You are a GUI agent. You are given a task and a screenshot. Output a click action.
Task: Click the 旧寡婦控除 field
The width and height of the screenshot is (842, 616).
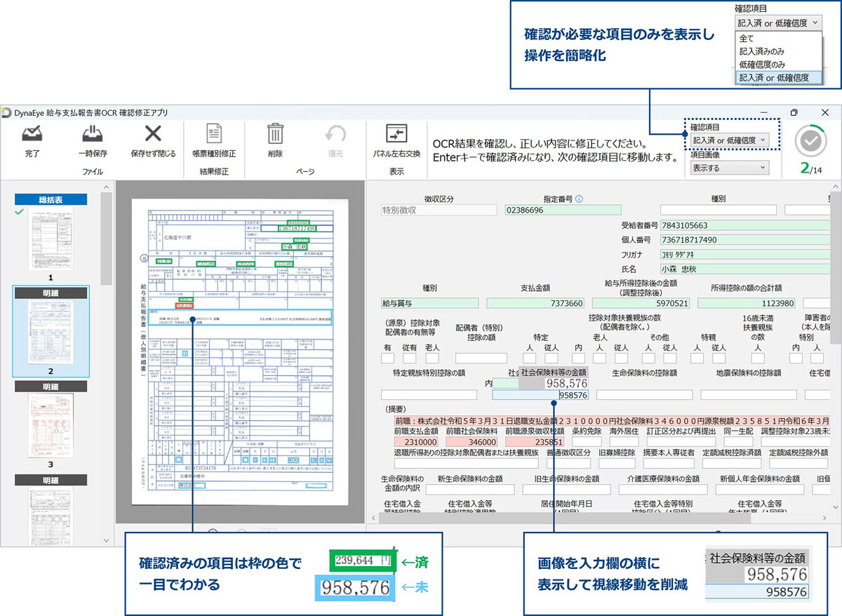tap(616, 464)
